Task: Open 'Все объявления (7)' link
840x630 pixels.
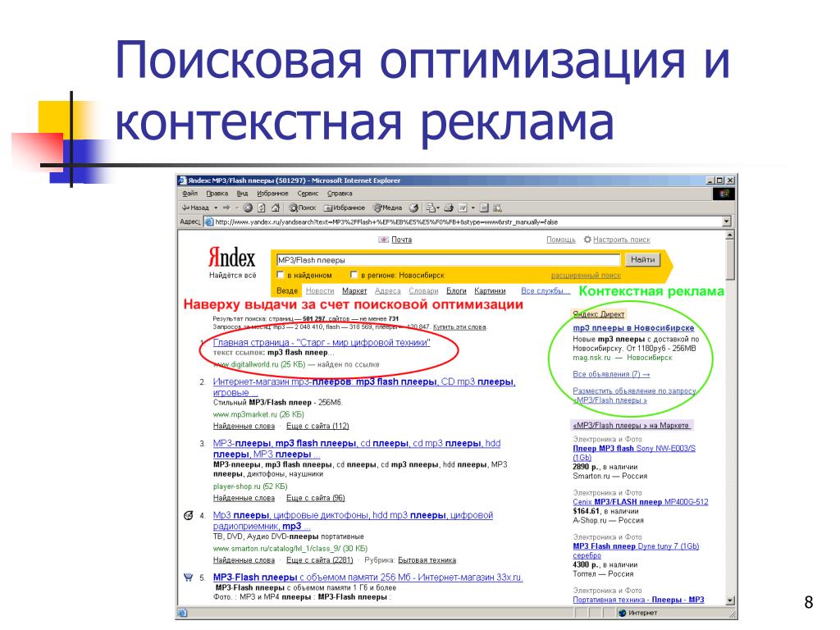Action: 611,374
